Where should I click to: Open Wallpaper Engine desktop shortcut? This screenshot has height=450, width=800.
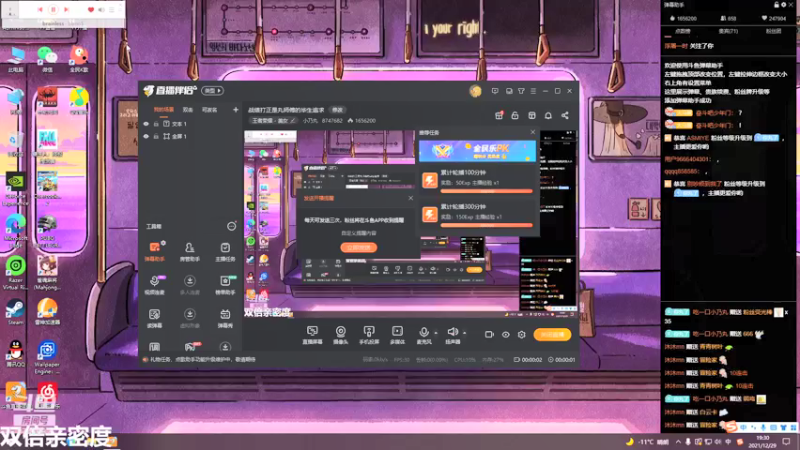tap(47, 357)
